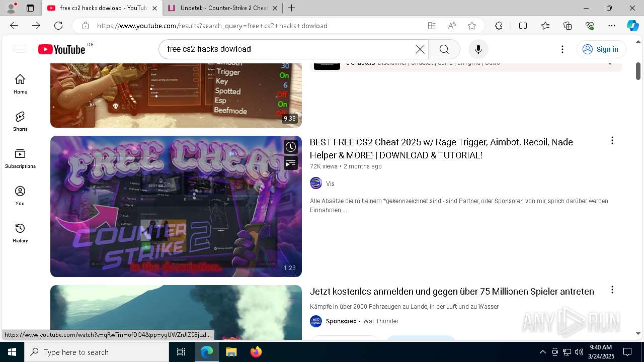Open Subscriptions in the sidebar
644x362 pixels.
[x=20, y=158]
